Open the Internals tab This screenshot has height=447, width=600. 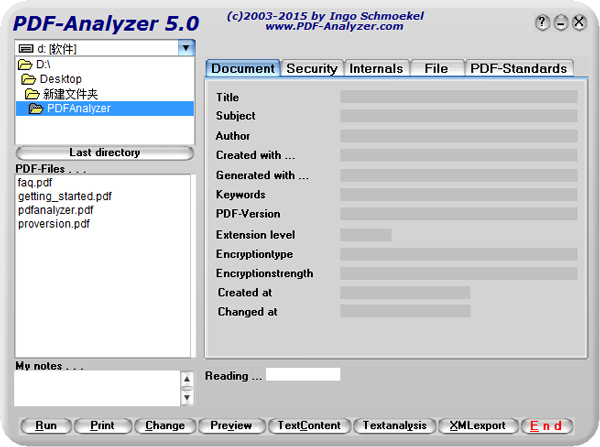pos(376,69)
